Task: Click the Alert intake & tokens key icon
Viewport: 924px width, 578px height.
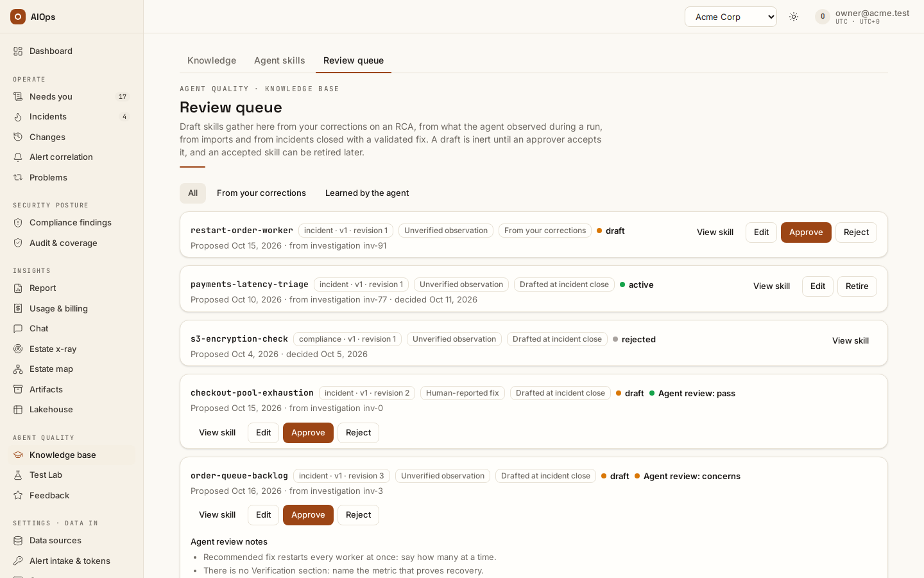Action: pos(18,561)
